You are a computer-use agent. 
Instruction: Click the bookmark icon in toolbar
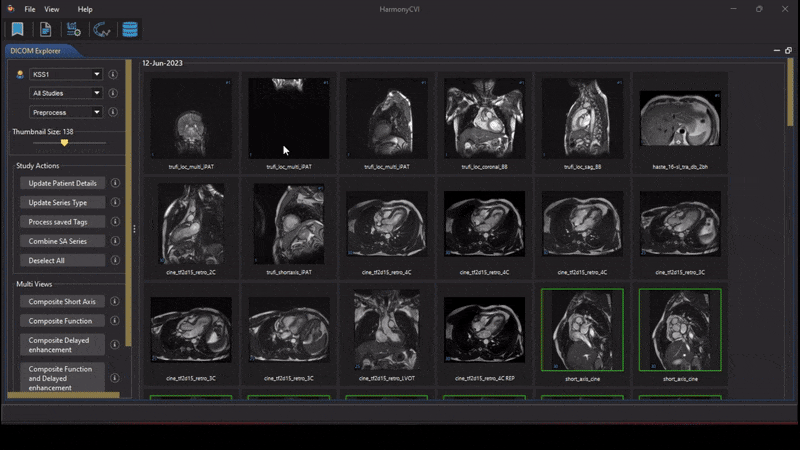17,30
